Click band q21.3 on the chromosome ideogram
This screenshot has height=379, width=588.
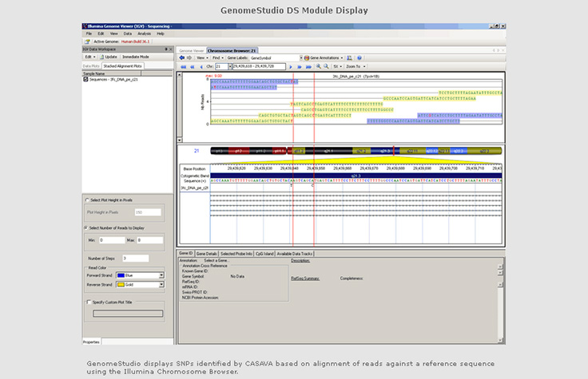385,150
